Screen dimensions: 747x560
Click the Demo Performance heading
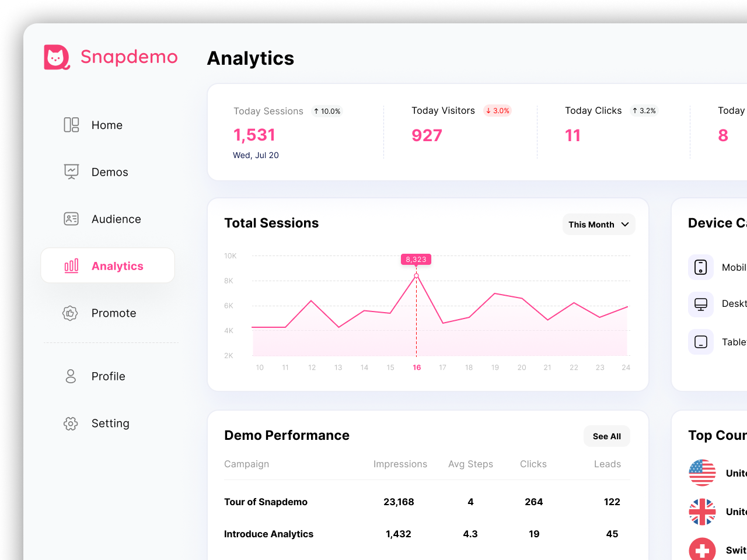pos(287,435)
